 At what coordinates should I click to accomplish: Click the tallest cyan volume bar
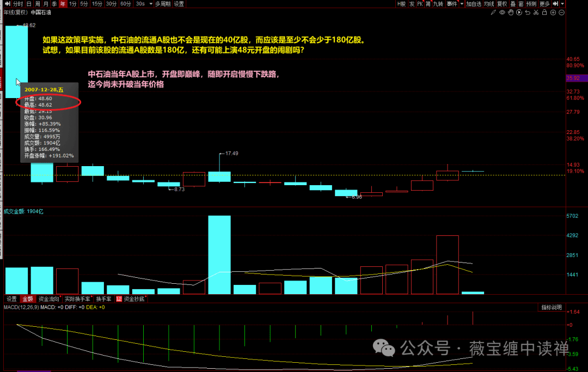pyautogui.click(x=219, y=255)
